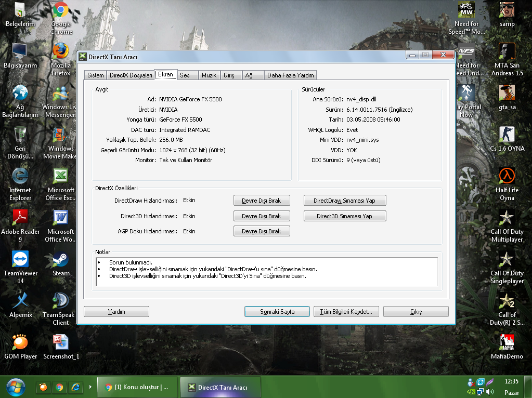Open TeamSpeak Client desktop icon
Viewport: 532px width, 398px height.
[60, 309]
